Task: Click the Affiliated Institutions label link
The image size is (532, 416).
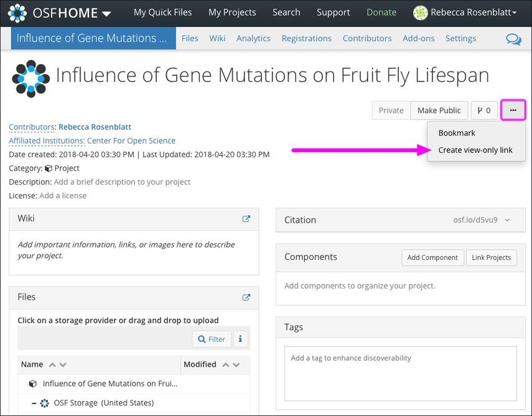Action: point(47,141)
